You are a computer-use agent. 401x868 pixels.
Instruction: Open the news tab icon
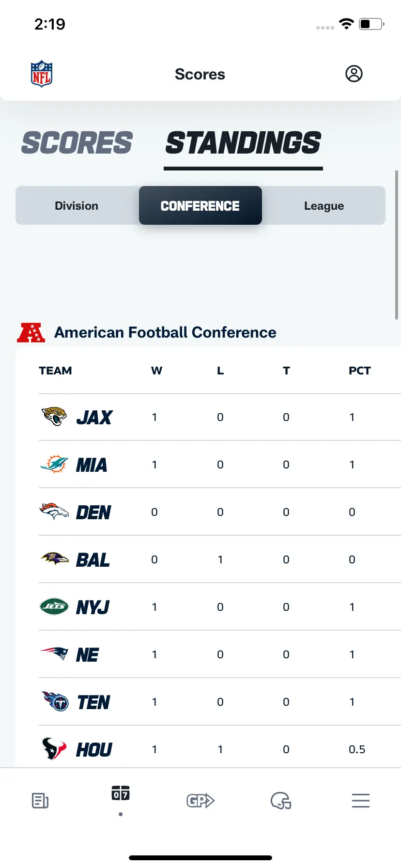tap(40, 801)
